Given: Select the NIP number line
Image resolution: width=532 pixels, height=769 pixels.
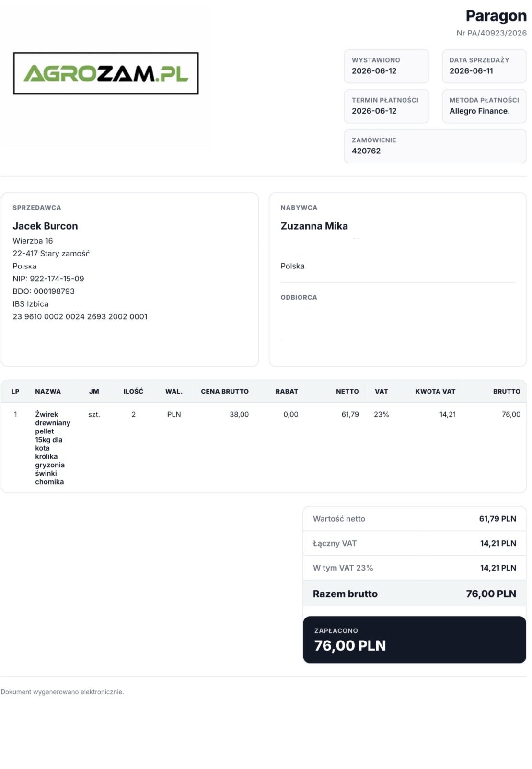Looking at the screenshot, I should click(48, 279).
